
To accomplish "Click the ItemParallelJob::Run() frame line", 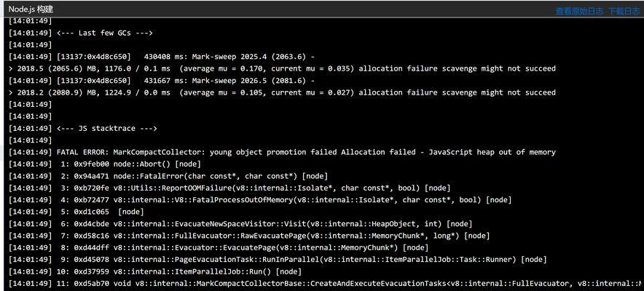I will [x=155, y=271].
